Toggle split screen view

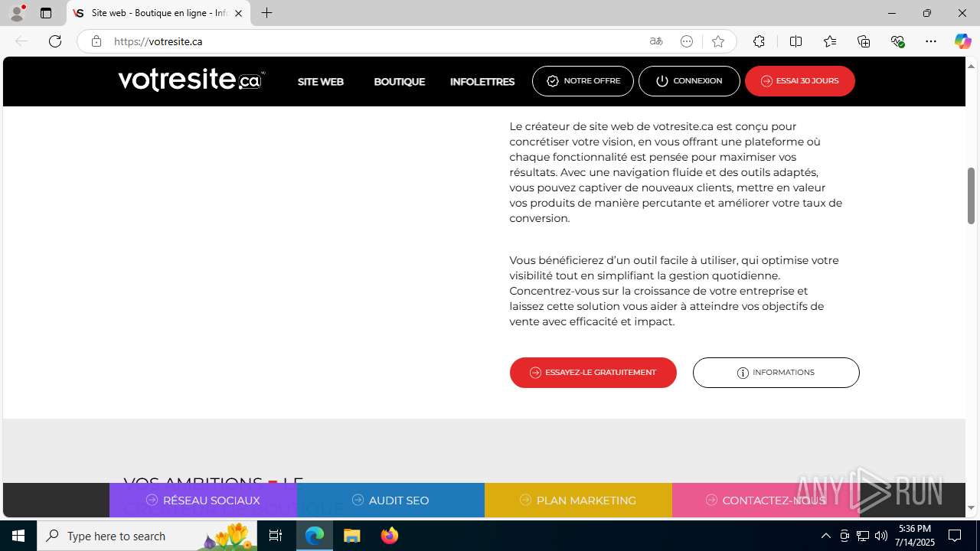(x=795, y=41)
